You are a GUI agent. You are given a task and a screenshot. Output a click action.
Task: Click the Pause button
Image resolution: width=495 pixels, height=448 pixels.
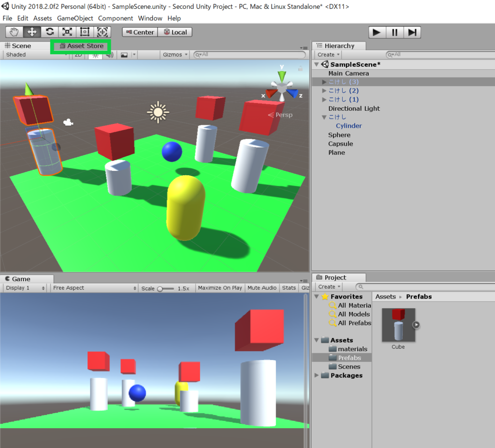pyautogui.click(x=394, y=32)
